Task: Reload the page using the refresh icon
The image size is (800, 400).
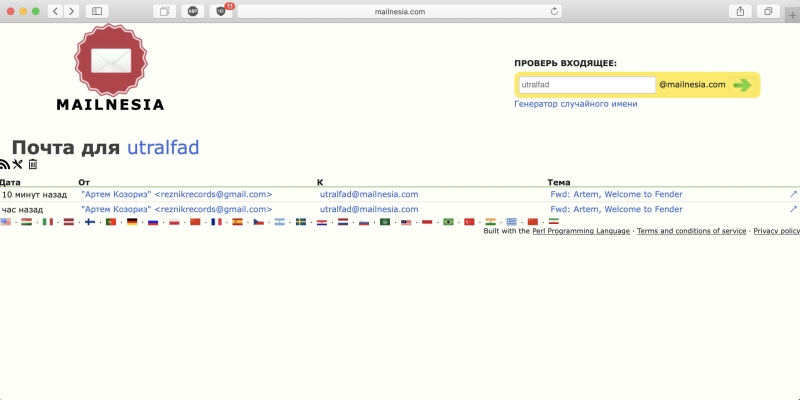Action: (554, 11)
